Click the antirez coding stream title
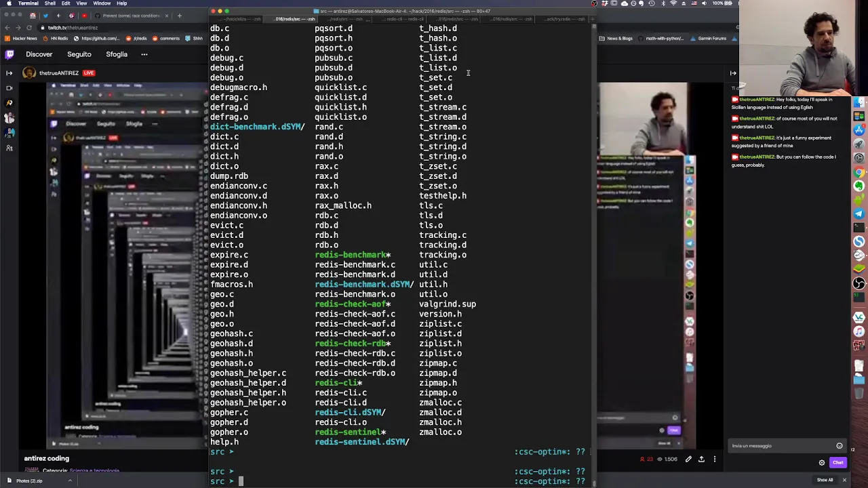 tap(47, 459)
